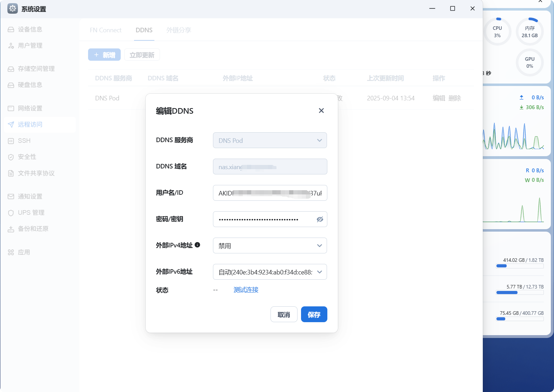
Task: Click 删除 in the DNS Pod row
Action: coord(455,98)
